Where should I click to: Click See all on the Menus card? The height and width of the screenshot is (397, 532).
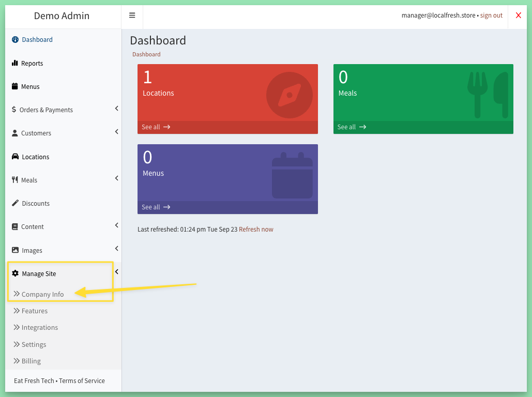156,207
